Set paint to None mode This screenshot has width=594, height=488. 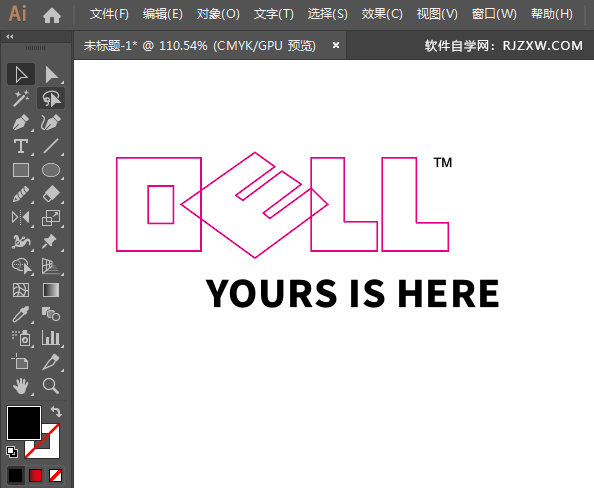click(56, 475)
